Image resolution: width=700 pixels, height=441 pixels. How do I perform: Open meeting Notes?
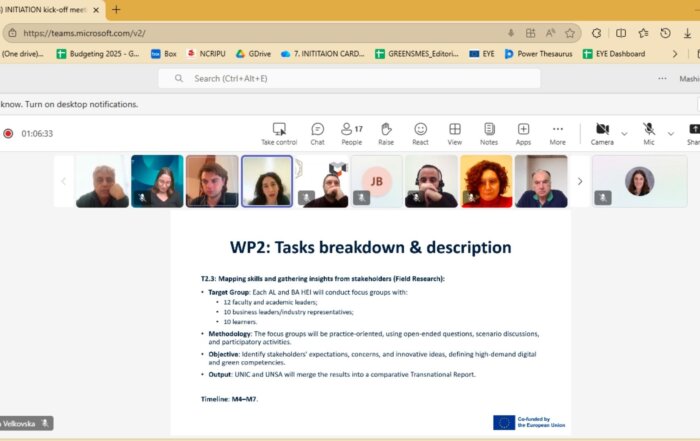[x=489, y=129]
